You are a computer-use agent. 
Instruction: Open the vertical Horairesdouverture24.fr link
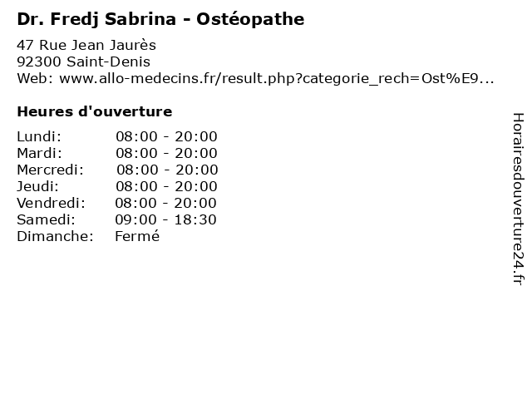coord(518,199)
